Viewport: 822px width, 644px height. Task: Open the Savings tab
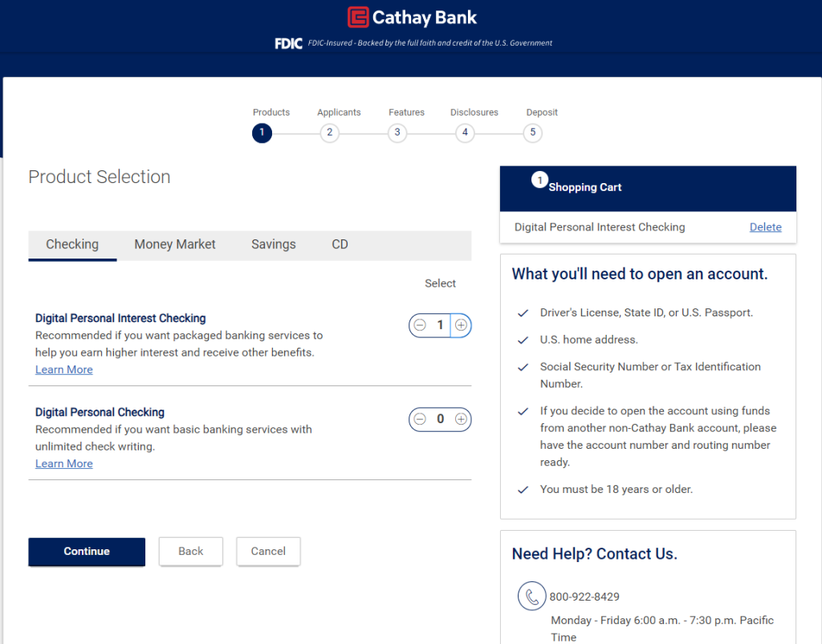[x=273, y=244]
